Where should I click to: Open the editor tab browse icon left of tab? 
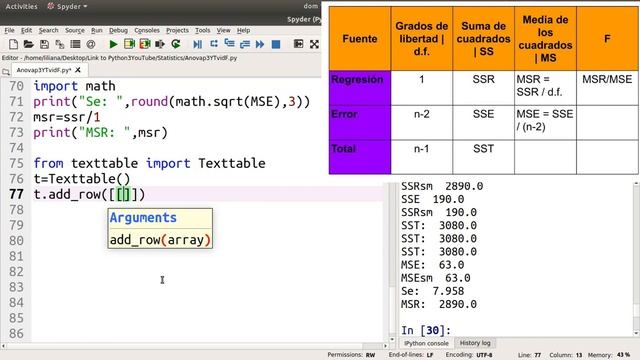click(6, 71)
